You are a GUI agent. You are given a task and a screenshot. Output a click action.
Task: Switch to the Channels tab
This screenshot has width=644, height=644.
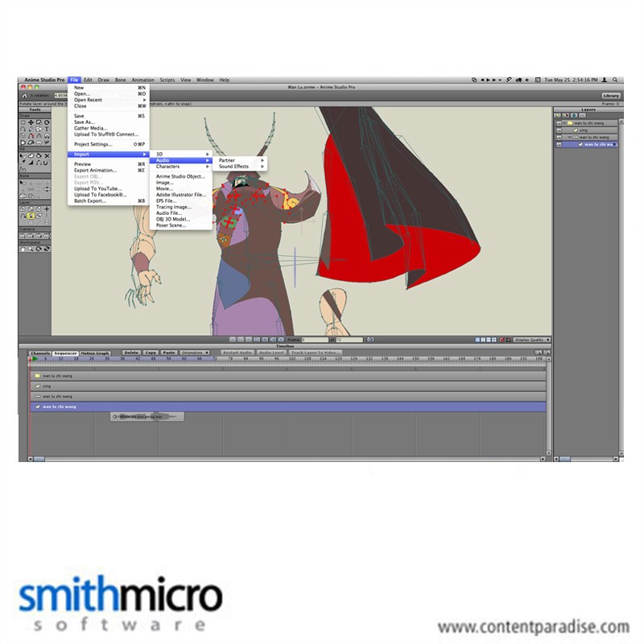click(x=40, y=353)
